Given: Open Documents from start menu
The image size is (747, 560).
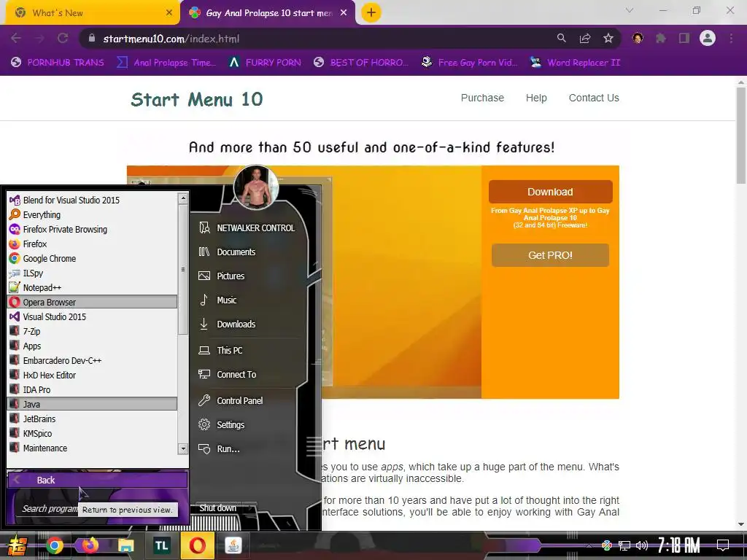Looking at the screenshot, I should pos(228,252).
